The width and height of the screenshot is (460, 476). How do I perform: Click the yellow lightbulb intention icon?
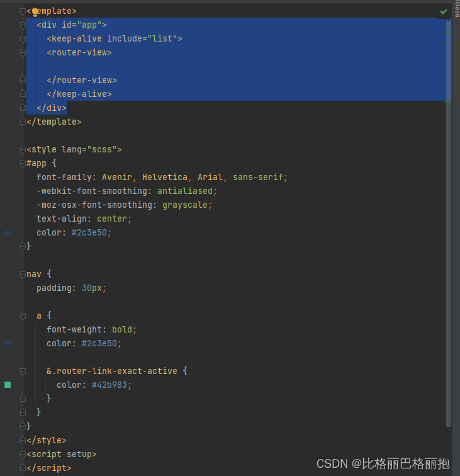point(35,12)
